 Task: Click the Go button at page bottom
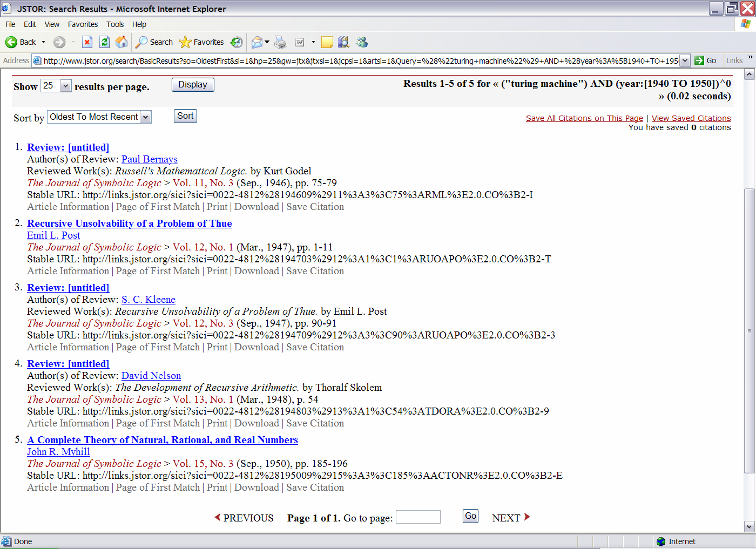470,516
